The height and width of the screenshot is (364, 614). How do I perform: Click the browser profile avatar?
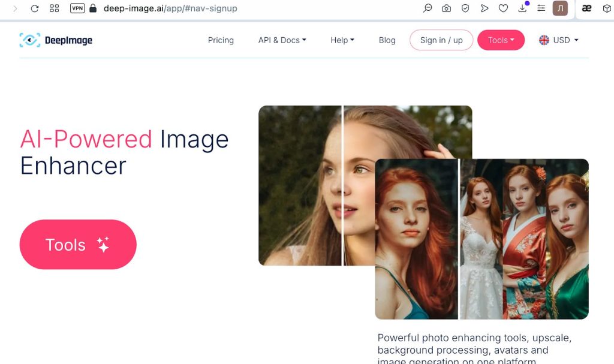coord(560,8)
